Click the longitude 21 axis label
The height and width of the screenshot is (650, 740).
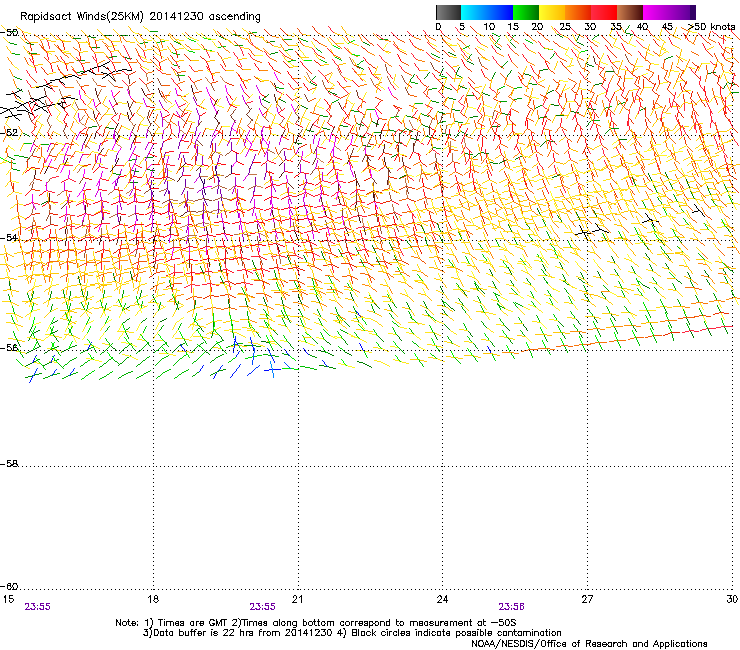pos(297,599)
